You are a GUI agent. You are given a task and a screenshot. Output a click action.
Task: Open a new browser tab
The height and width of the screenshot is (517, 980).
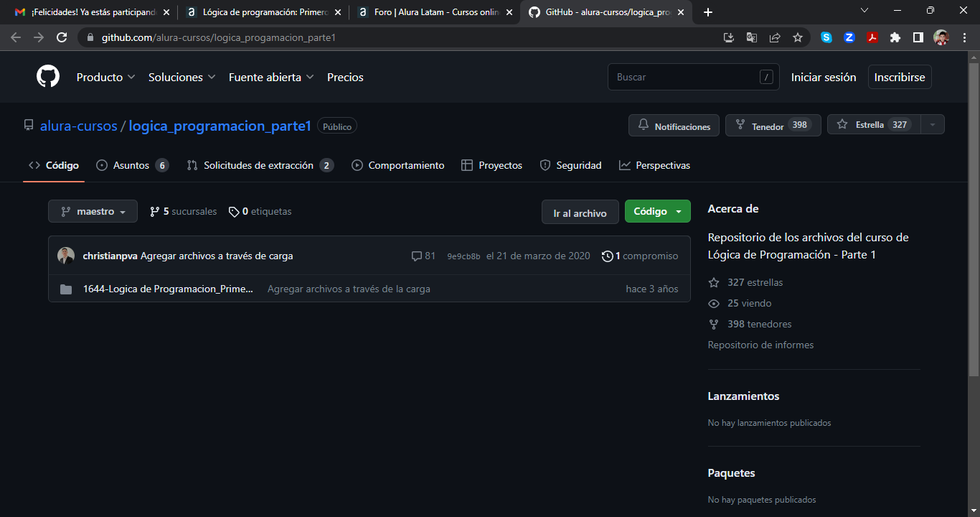tap(708, 12)
